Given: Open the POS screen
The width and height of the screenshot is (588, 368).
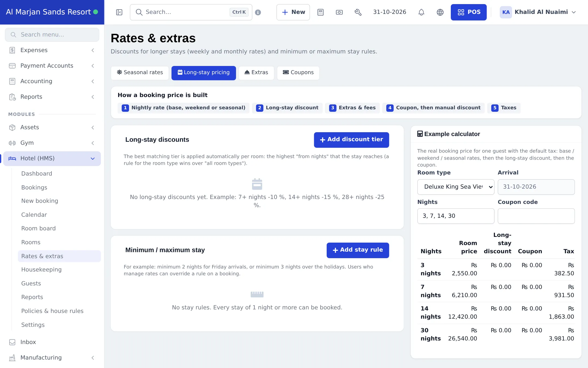Looking at the screenshot, I should click(468, 12).
